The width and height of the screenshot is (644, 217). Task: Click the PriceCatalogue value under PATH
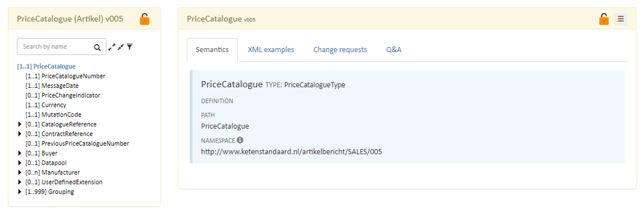[x=225, y=126]
